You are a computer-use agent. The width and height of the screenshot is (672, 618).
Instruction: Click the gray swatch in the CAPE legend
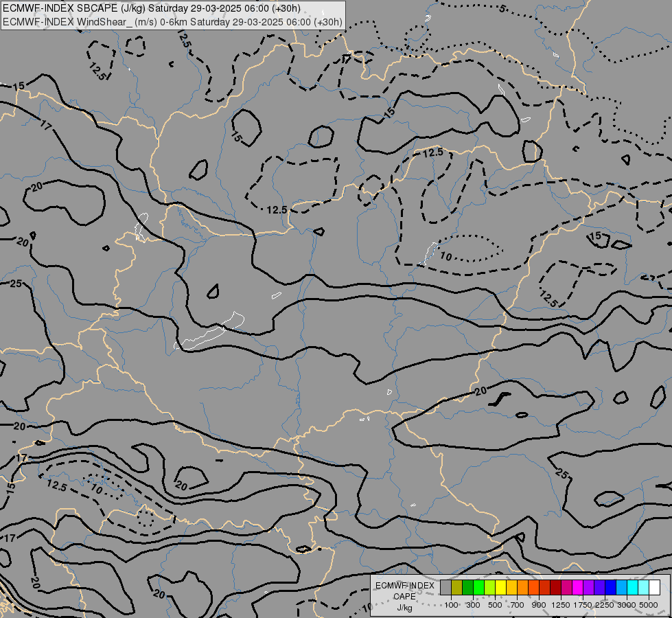[445, 587]
